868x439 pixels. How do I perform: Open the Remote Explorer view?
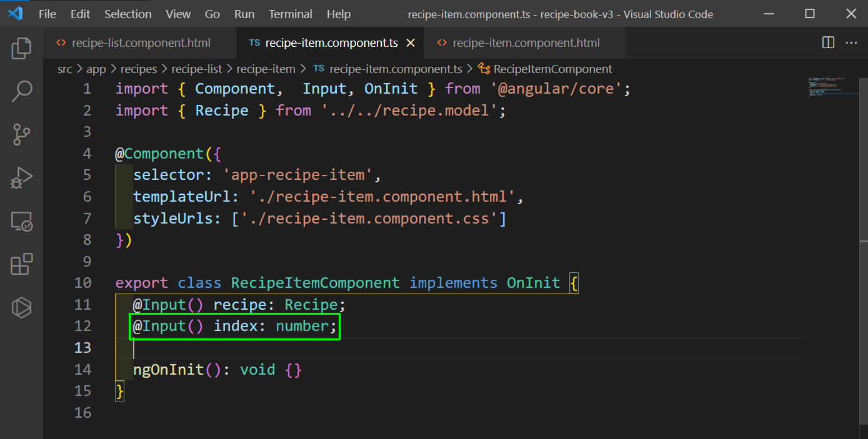point(21,221)
